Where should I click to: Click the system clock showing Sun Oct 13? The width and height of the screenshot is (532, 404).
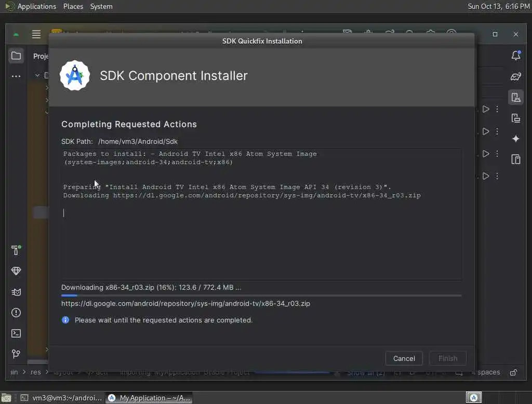[x=498, y=6]
